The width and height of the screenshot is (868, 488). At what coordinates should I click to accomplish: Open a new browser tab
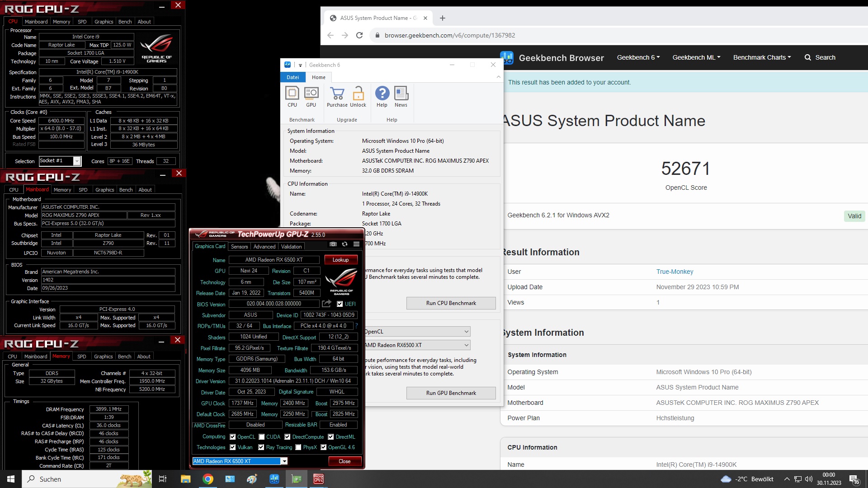tap(443, 18)
